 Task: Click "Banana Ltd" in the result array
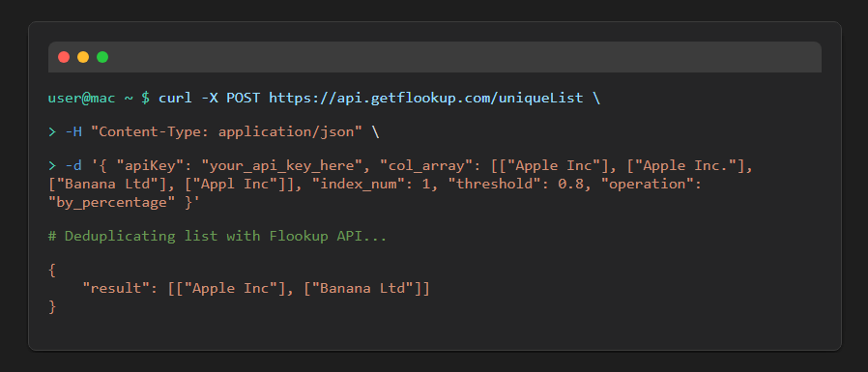(x=362, y=288)
